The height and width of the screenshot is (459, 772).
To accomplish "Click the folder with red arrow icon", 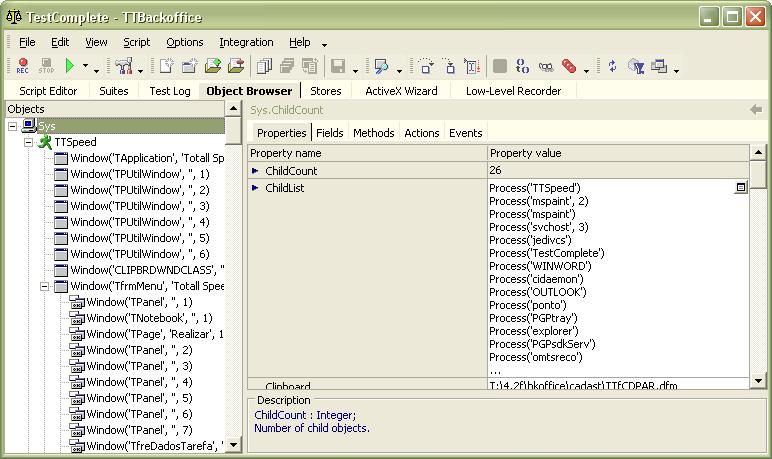I will (236, 66).
